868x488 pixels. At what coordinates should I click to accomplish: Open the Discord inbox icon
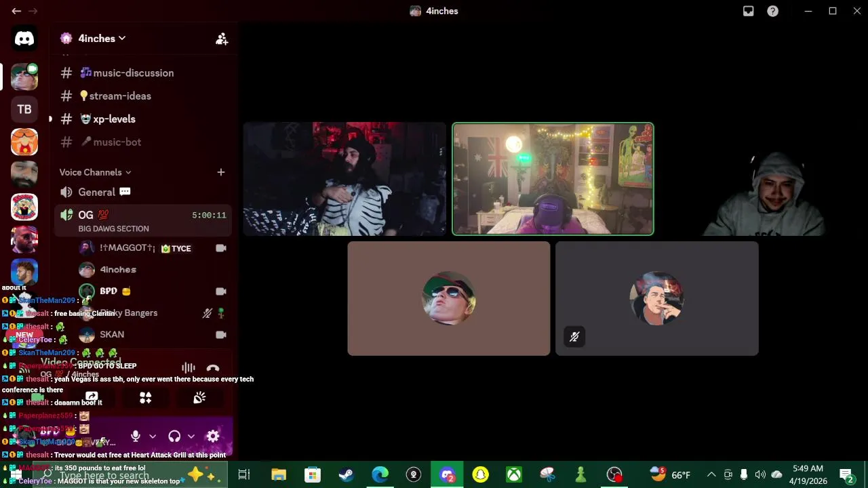coord(748,11)
